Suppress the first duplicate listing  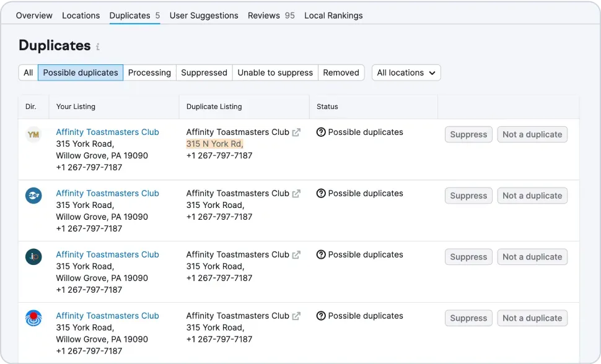coord(468,134)
